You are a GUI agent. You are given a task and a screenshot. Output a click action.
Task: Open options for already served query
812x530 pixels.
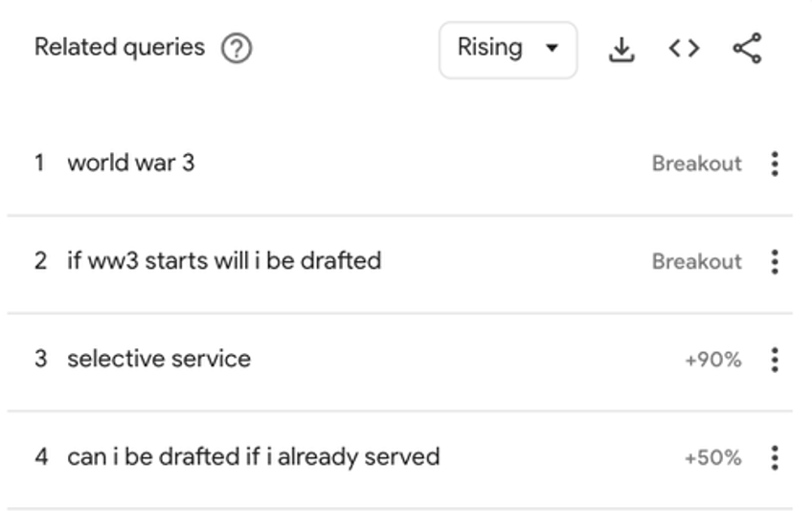pyautogui.click(x=775, y=457)
